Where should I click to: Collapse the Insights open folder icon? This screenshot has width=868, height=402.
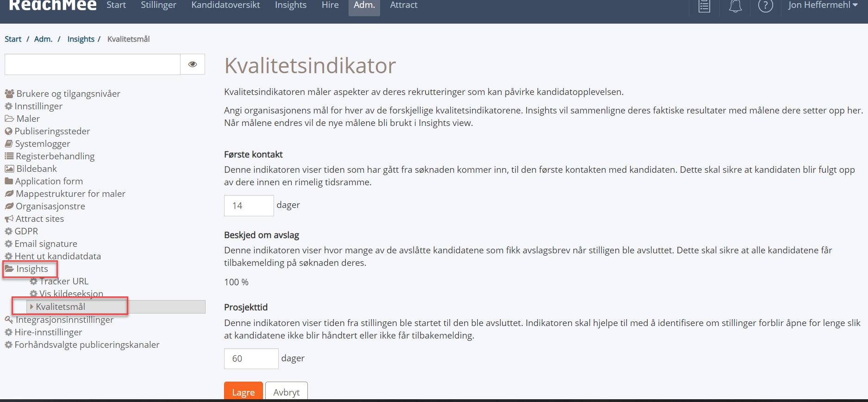point(9,269)
